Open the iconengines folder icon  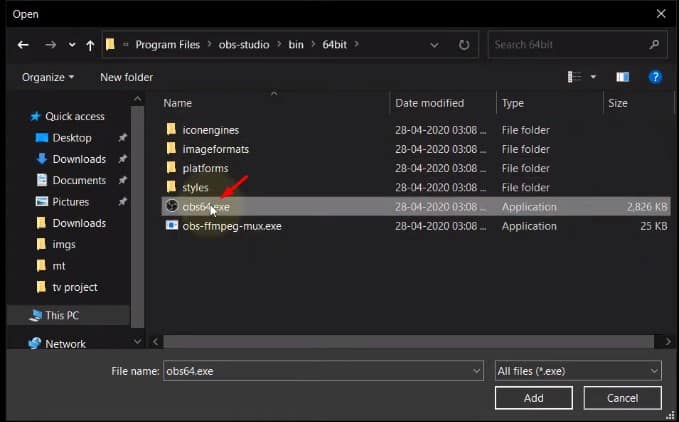click(171, 129)
